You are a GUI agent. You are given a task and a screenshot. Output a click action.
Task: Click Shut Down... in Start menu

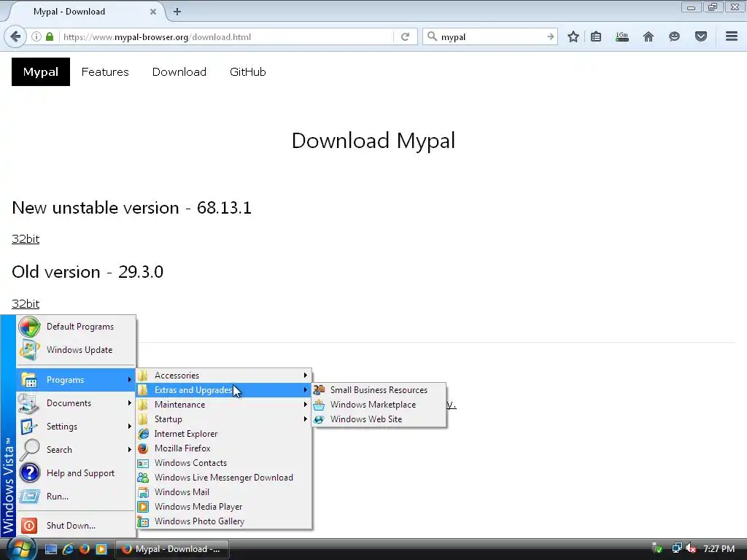tap(76, 525)
